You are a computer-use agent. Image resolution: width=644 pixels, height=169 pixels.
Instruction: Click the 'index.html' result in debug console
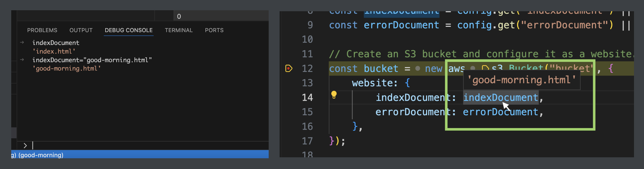54,51
